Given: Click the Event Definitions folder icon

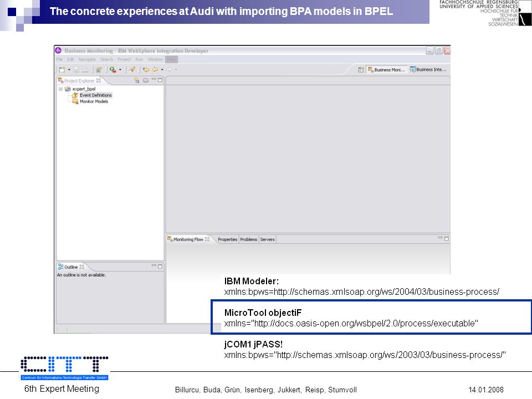Looking at the screenshot, I should click(x=75, y=95).
